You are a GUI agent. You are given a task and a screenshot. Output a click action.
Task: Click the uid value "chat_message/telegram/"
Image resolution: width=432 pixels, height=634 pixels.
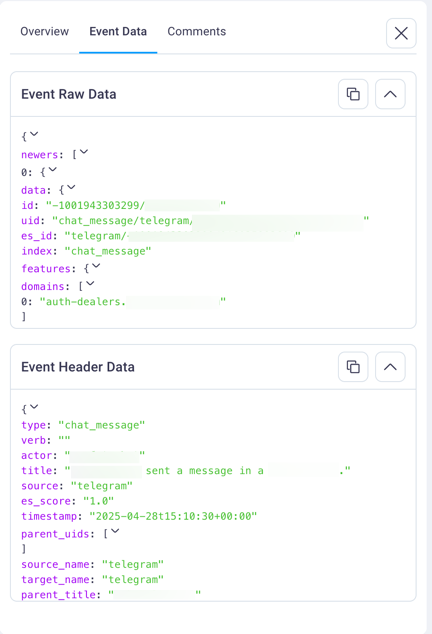[123, 221]
